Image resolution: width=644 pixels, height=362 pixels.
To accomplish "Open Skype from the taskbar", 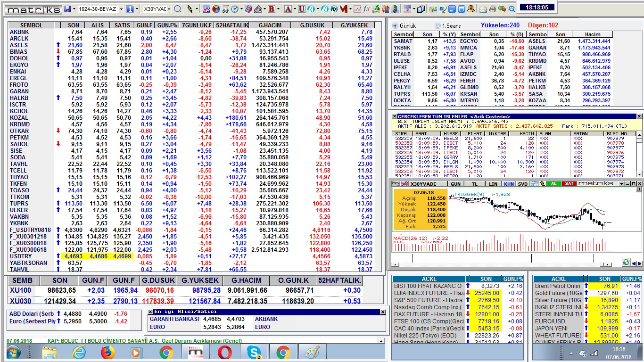I will tap(254, 352).
